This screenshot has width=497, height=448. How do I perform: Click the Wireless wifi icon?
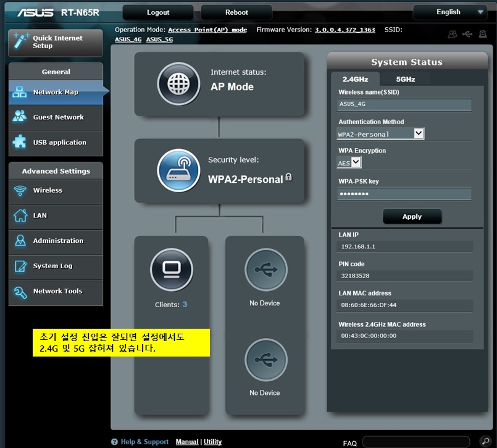point(20,190)
